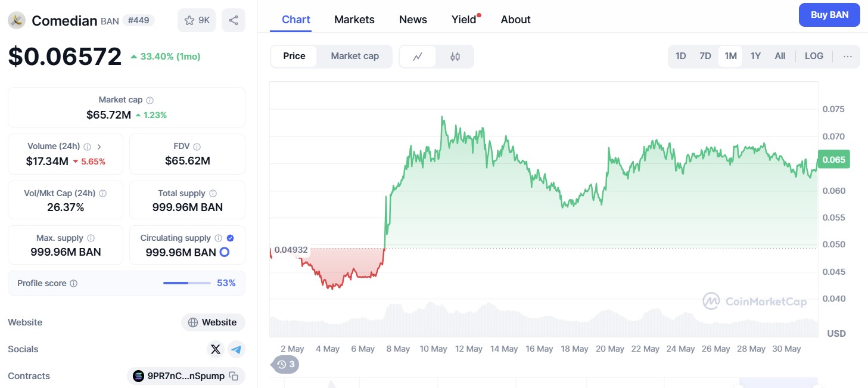This screenshot has width=868, height=388.
Task: Enable LOG scale on chart
Action: (814, 56)
